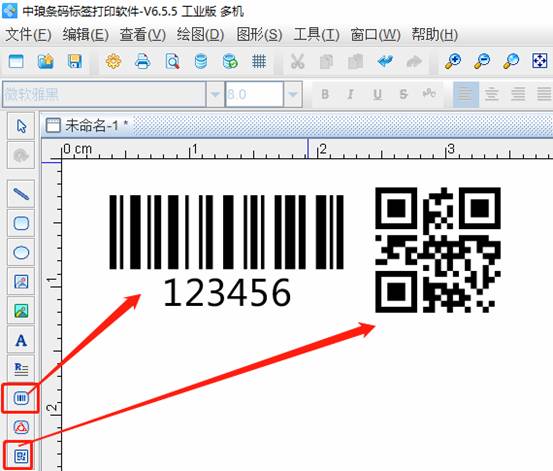The image size is (553, 471).
Task: Open the print dialog via printer icon
Action: tap(143, 62)
